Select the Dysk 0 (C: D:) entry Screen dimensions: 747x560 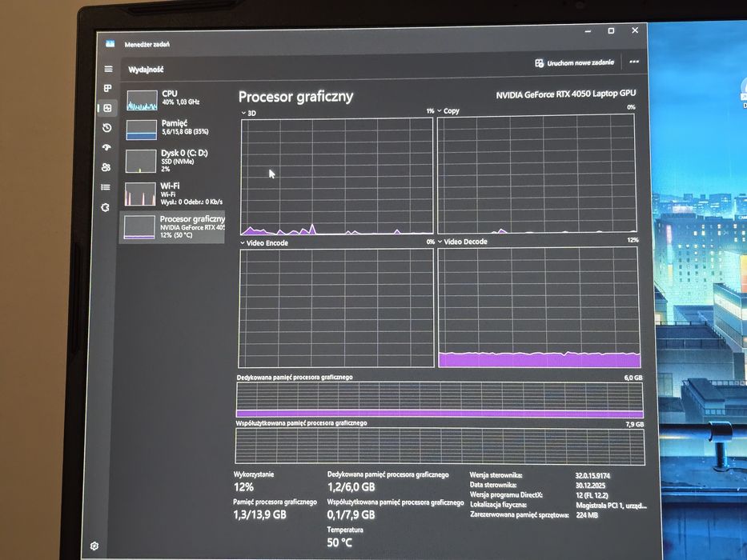pyautogui.click(x=173, y=161)
